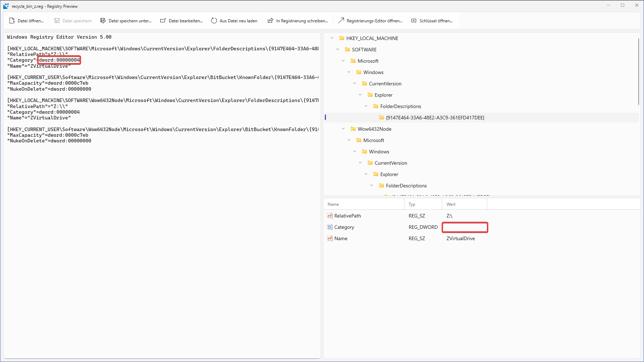Image resolution: width=644 pixels, height=362 pixels.
Task: Click the highlighted dword:00000004 text in the preview
Action: pyautogui.click(x=58, y=60)
